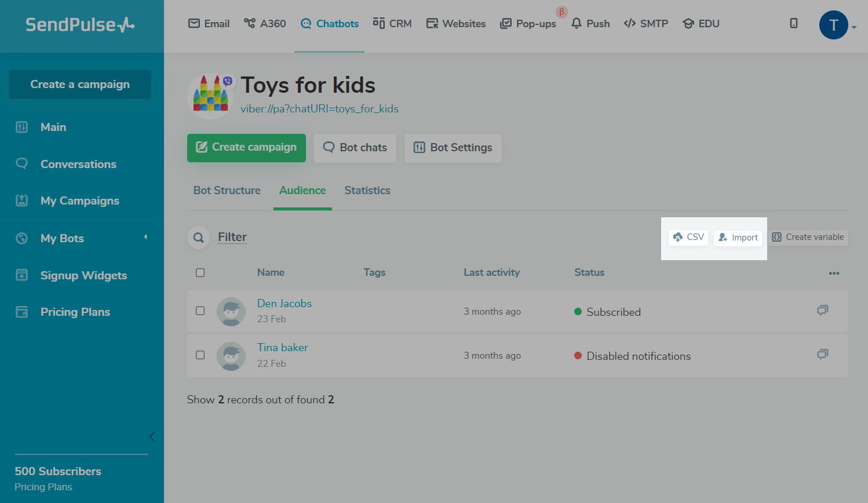The width and height of the screenshot is (868, 503).
Task: Click Import subscribers button
Action: click(x=738, y=238)
